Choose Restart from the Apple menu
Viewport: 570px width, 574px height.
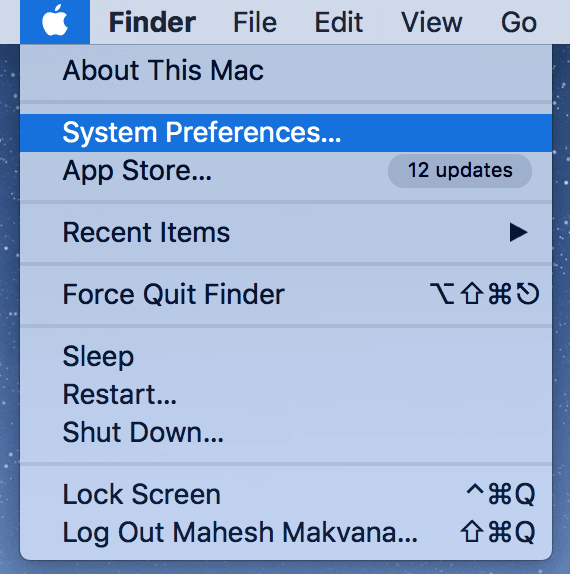286,394
